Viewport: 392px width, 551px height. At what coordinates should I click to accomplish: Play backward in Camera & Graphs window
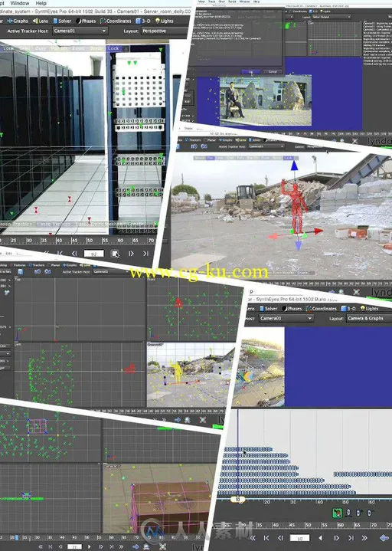[x=320, y=538]
